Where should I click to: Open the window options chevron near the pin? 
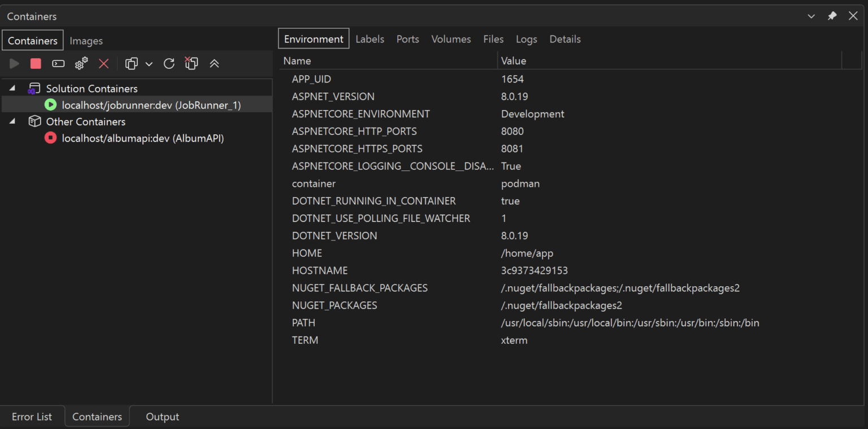811,16
